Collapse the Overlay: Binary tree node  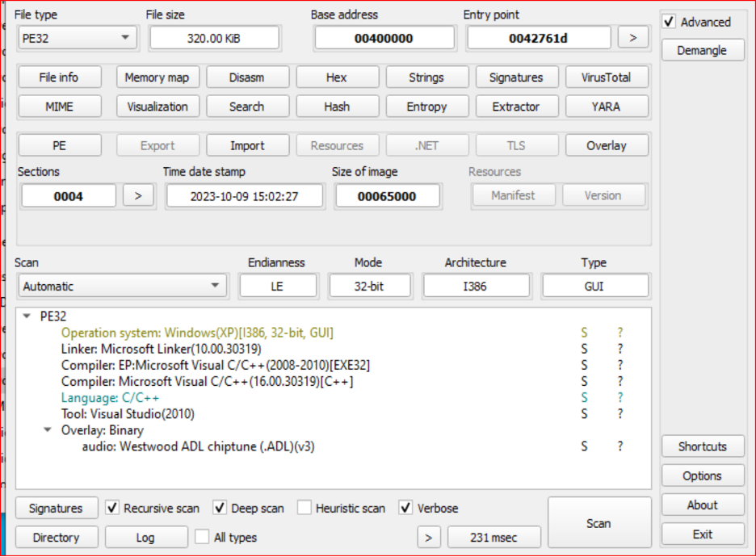(48, 429)
